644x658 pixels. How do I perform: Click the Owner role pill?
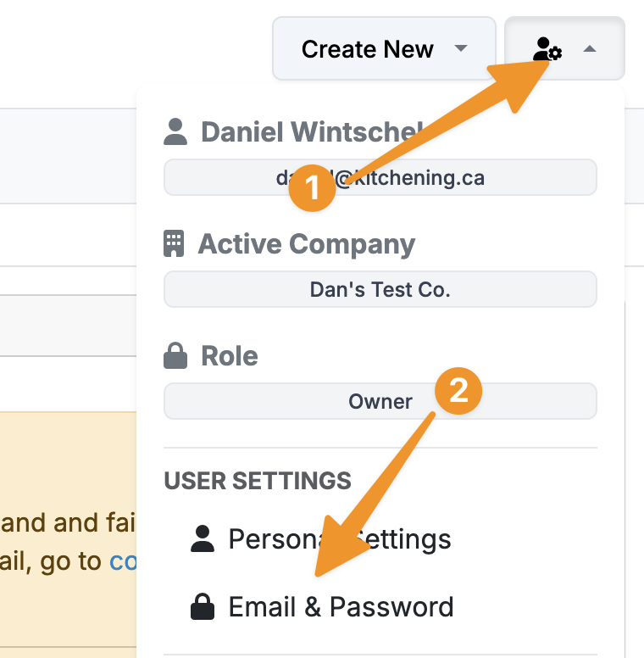pyautogui.click(x=380, y=401)
